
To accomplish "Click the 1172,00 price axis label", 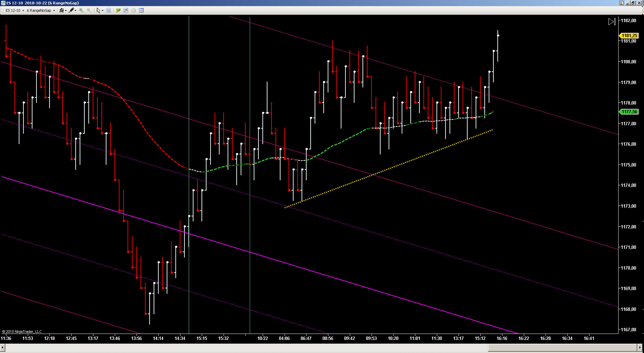I will [x=629, y=227].
